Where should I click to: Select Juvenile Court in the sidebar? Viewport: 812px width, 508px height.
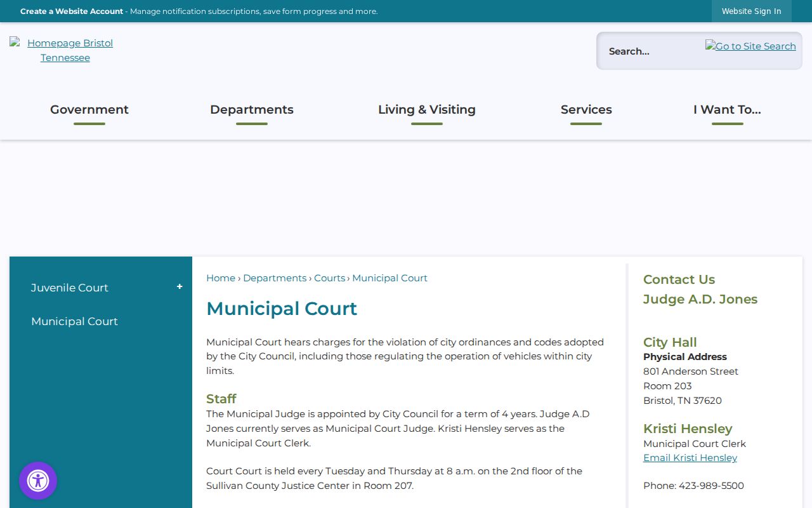pyautogui.click(x=70, y=288)
